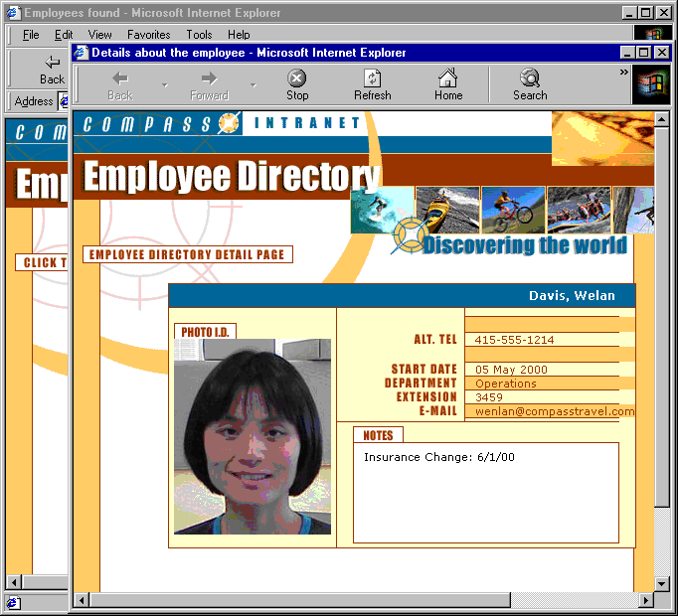Click the vertical scrollbar thumb in front window
The width and height of the screenshot is (678, 616).
[661, 317]
